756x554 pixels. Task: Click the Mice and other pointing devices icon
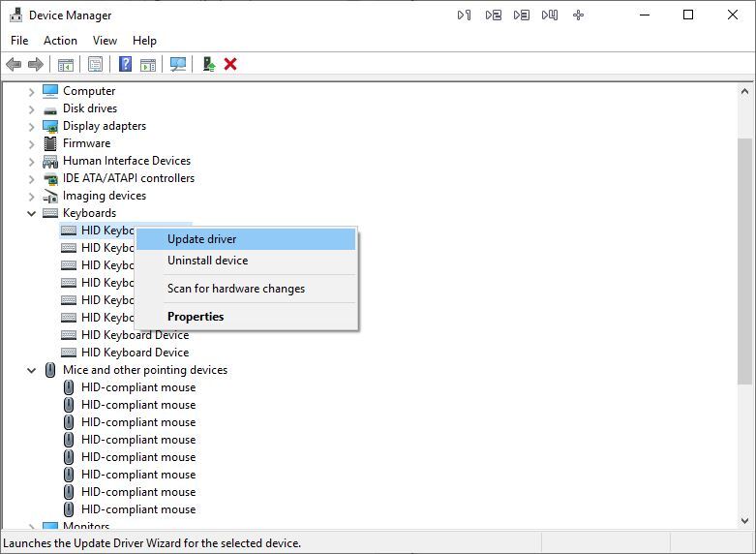(x=50, y=370)
